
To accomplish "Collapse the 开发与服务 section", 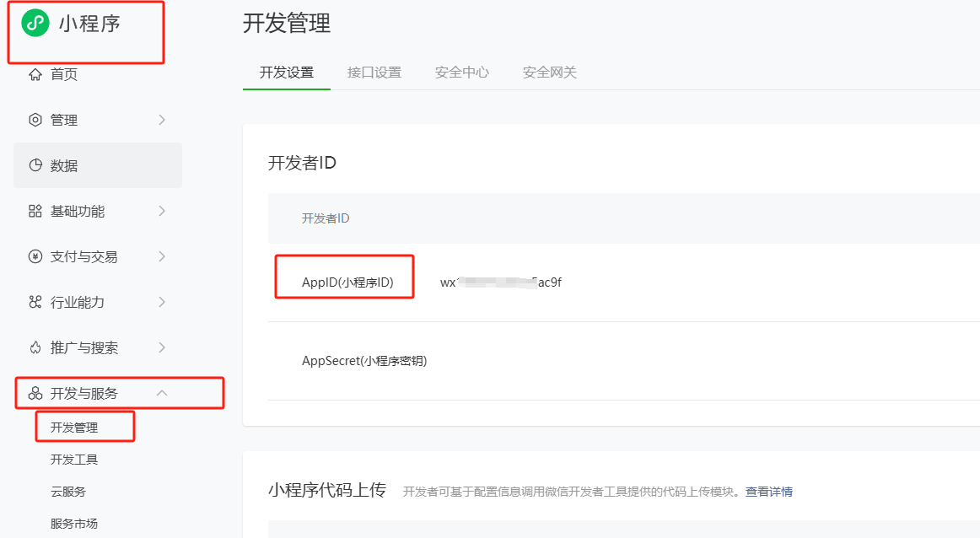I will point(161,392).
